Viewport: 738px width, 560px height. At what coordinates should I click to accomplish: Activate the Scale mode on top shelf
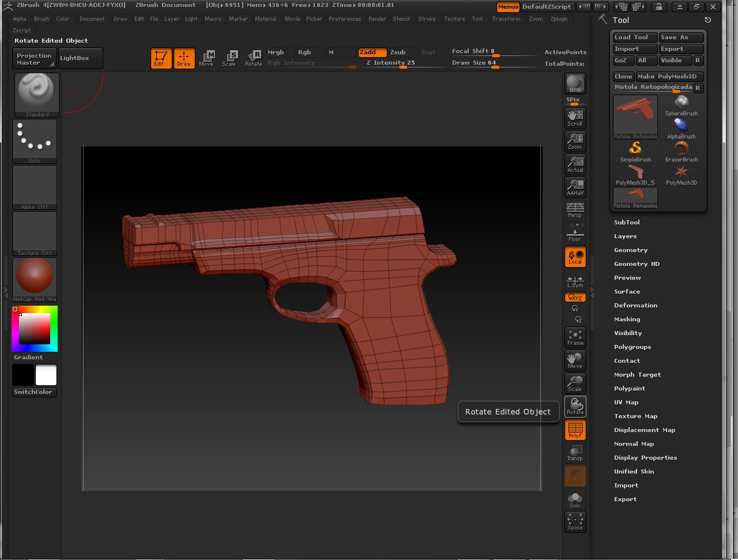tap(230, 58)
